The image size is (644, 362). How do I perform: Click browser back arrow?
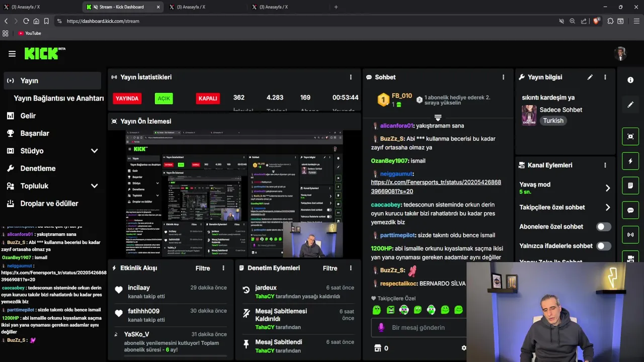6,21
